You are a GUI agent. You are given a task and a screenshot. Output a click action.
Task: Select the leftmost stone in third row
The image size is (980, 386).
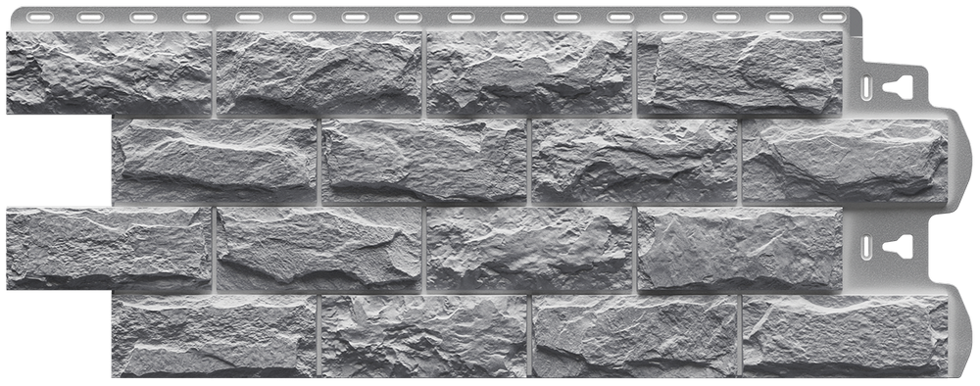coord(109,249)
